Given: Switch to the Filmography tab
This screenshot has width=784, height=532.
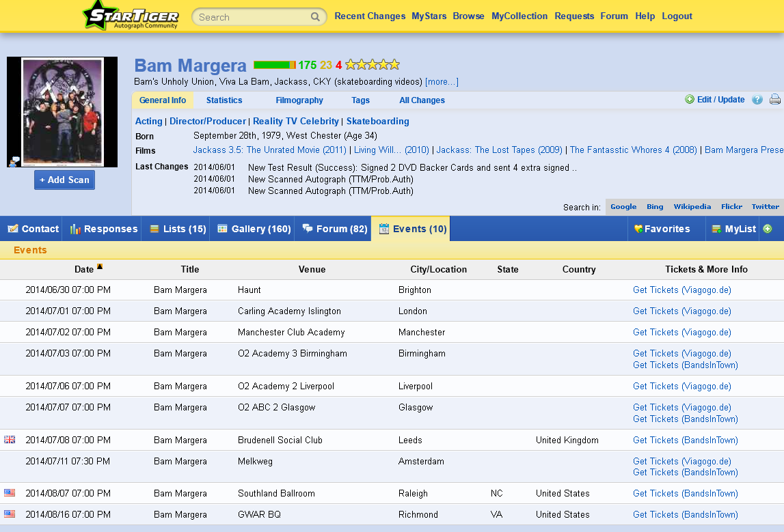Looking at the screenshot, I should [x=299, y=100].
